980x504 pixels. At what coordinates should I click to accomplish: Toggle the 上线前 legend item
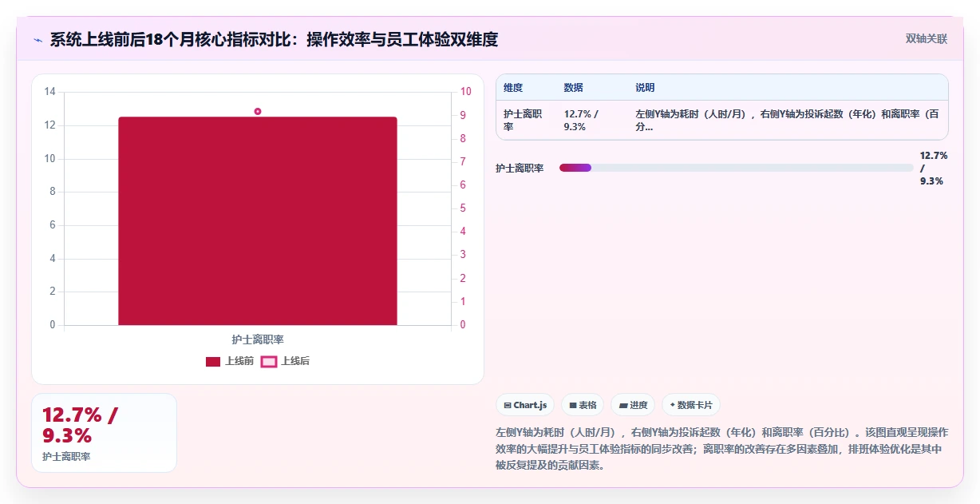click(230, 361)
